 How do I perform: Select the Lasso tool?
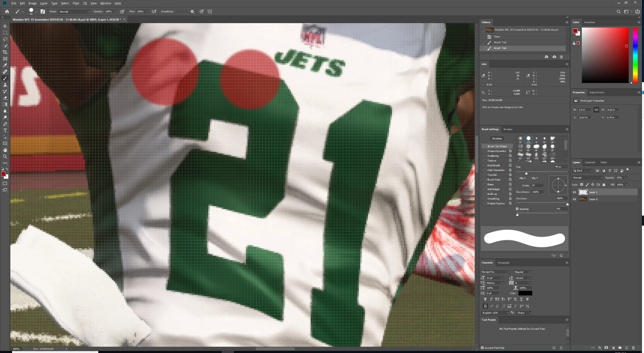pyautogui.click(x=5, y=39)
